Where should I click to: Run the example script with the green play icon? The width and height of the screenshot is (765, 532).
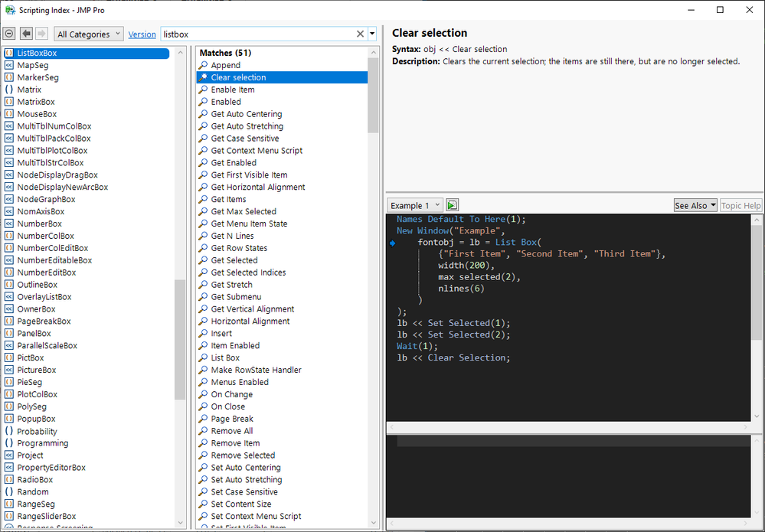[x=453, y=205]
